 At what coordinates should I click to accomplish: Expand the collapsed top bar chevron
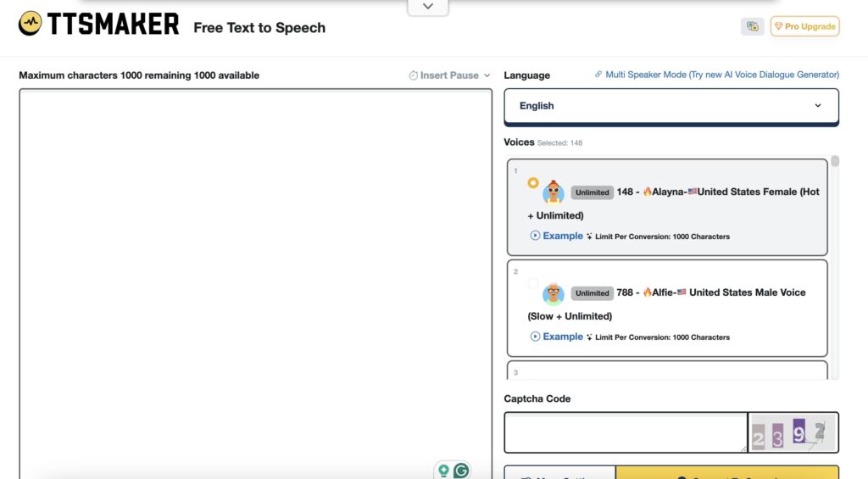pyautogui.click(x=428, y=7)
